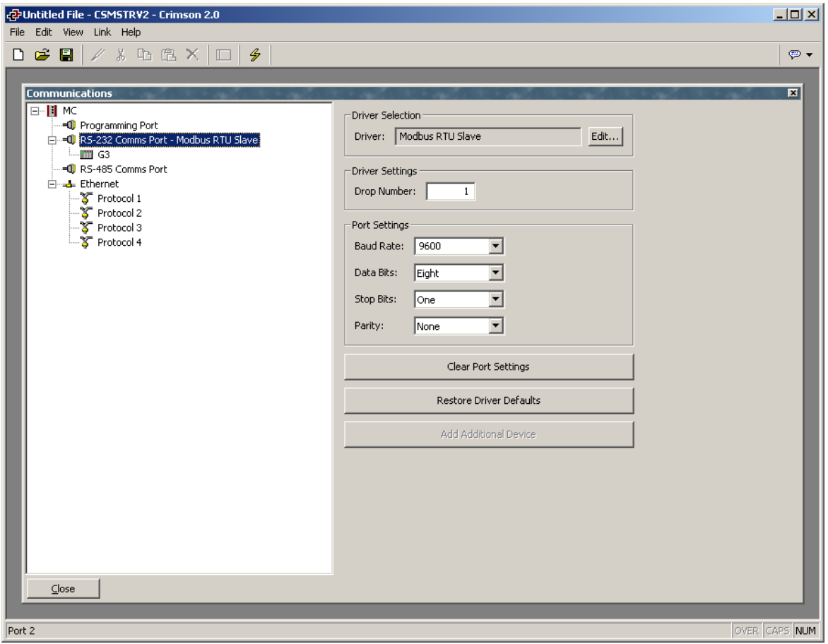Viewport: 828px width, 644px height.
Task: Open the Parity dropdown
Action: coord(495,326)
